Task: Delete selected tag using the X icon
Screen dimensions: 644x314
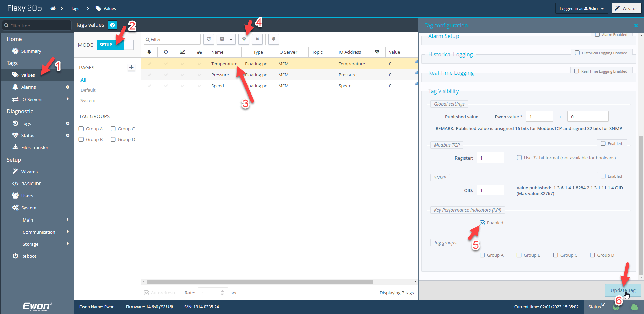Action: [257, 39]
